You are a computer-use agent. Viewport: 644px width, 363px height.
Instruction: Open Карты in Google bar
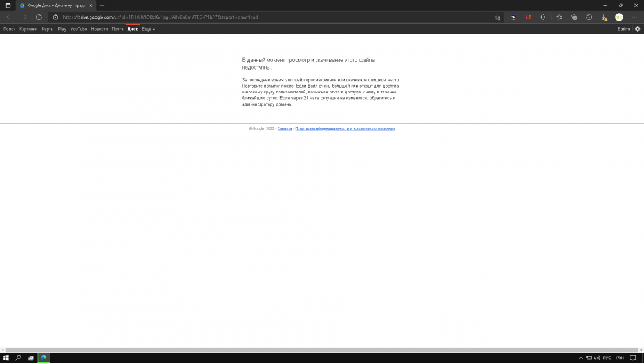(x=47, y=29)
